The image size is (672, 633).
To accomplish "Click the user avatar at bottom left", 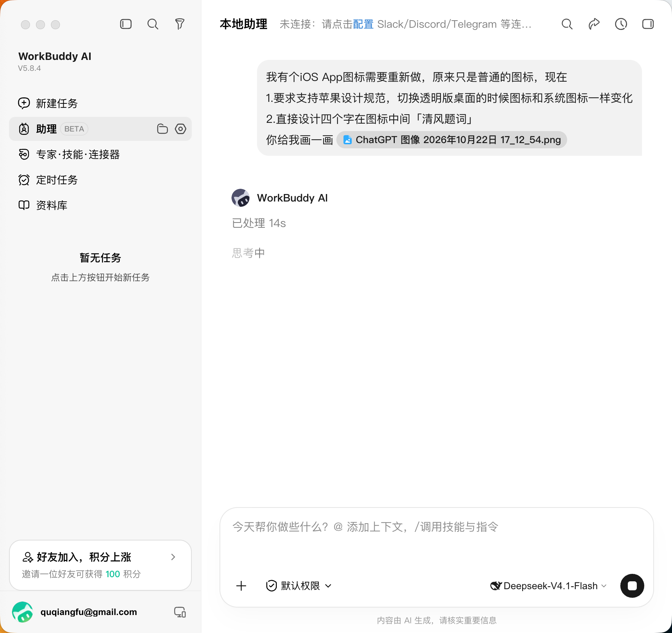I will [x=22, y=612].
